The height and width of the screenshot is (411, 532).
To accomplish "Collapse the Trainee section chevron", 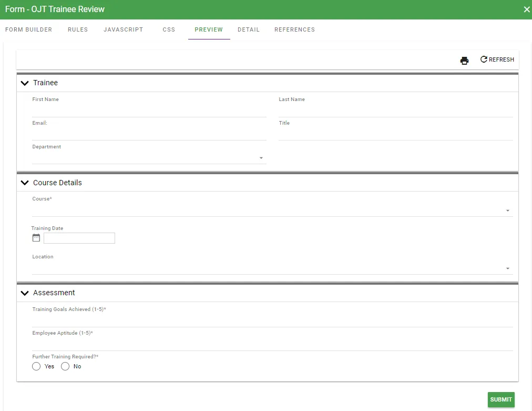I will (24, 83).
